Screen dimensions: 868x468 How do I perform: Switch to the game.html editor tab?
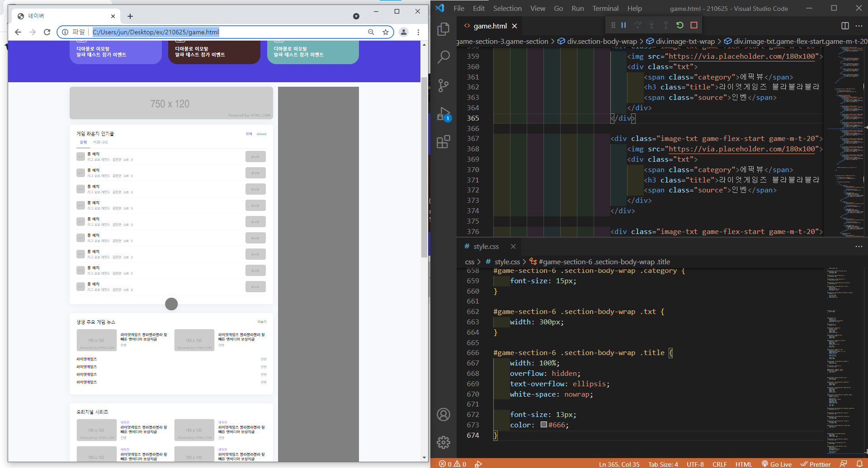pyautogui.click(x=490, y=26)
